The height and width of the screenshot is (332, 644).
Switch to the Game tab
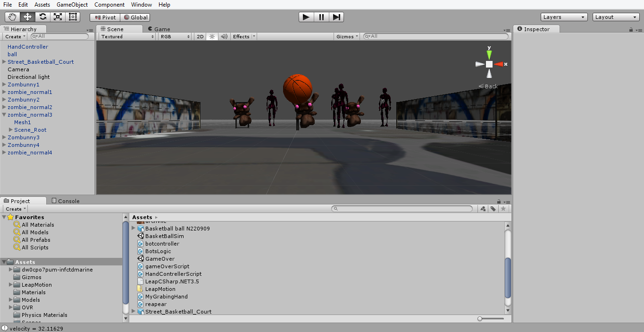pyautogui.click(x=159, y=29)
